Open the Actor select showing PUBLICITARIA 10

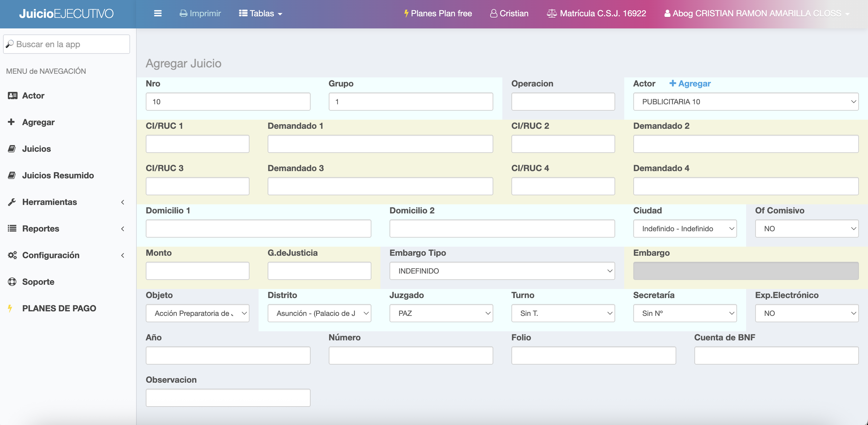coord(745,102)
